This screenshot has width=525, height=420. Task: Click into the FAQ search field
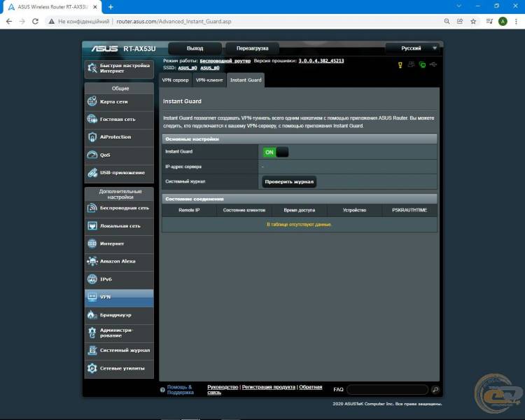click(x=388, y=389)
